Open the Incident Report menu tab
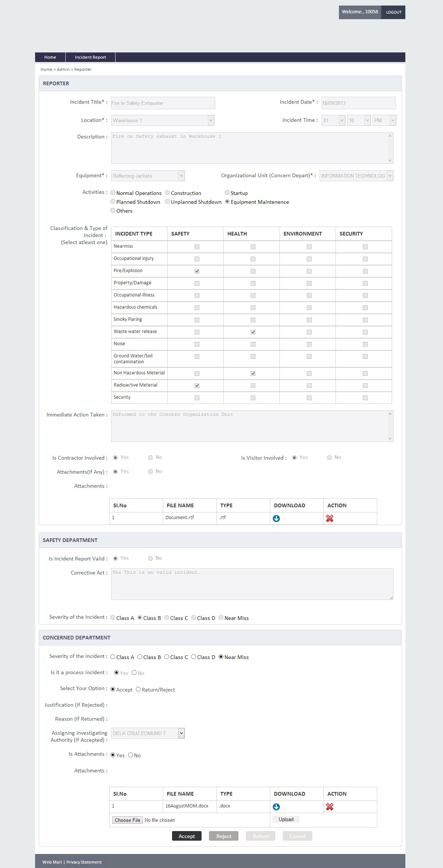Viewport: 443px width, 868px height. (90, 57)
